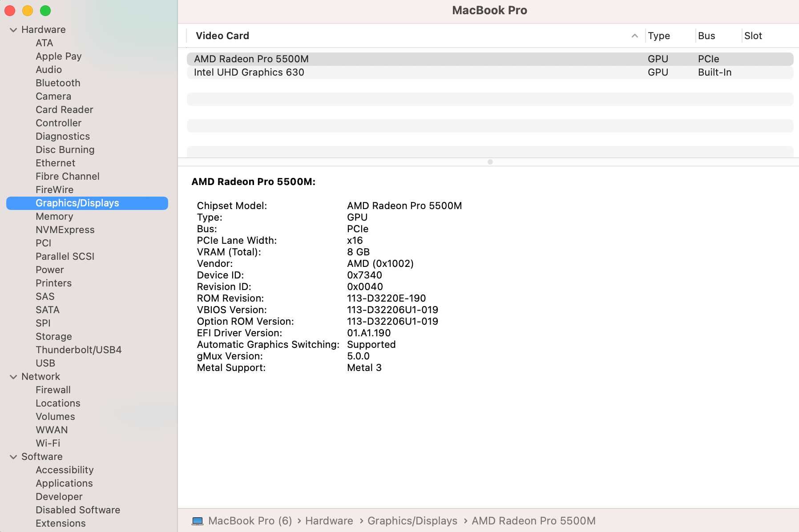Viewport: 799px width, 532px height.
Task: Open Memory section
Action: pyautogui.click(x=54, y=217)
